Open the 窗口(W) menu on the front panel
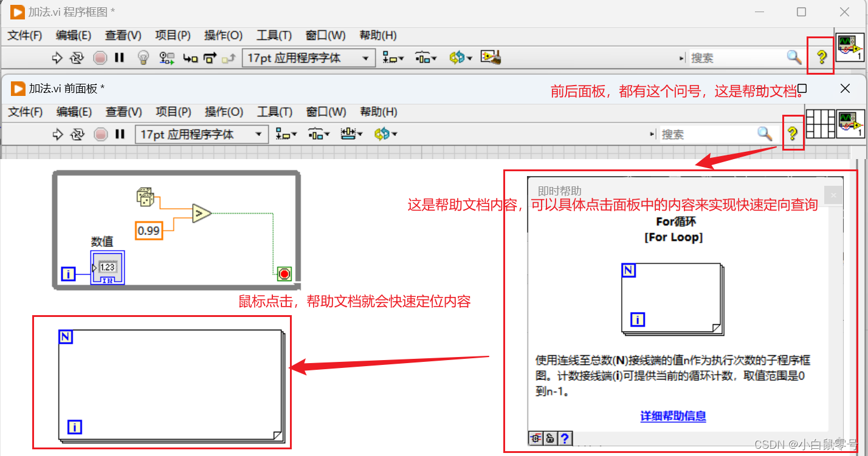868x456 pixels. pos(326,112)
